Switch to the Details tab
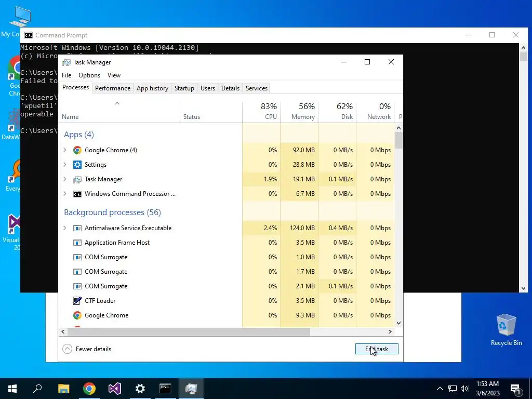532x399 pixels. point(230,88)
